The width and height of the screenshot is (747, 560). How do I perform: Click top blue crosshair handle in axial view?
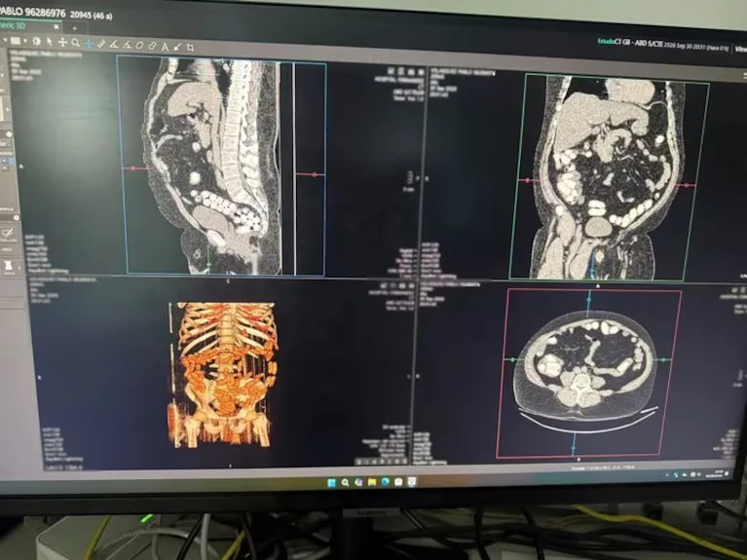(x=589, y=300)
